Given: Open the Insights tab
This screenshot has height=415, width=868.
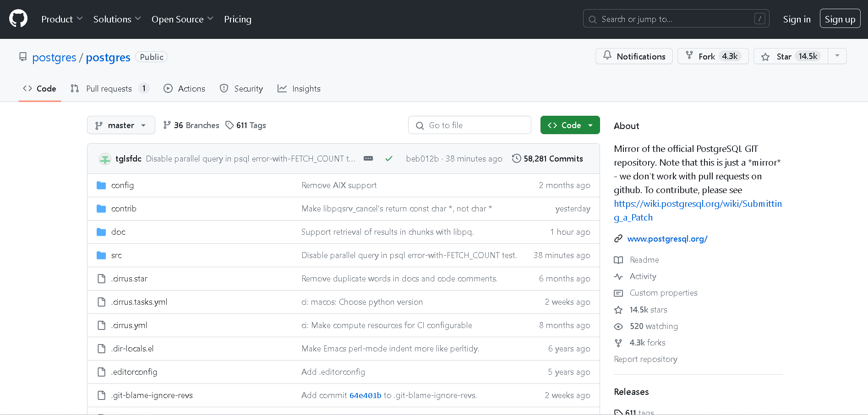Looking at the screenshot, I should (299, 89).
